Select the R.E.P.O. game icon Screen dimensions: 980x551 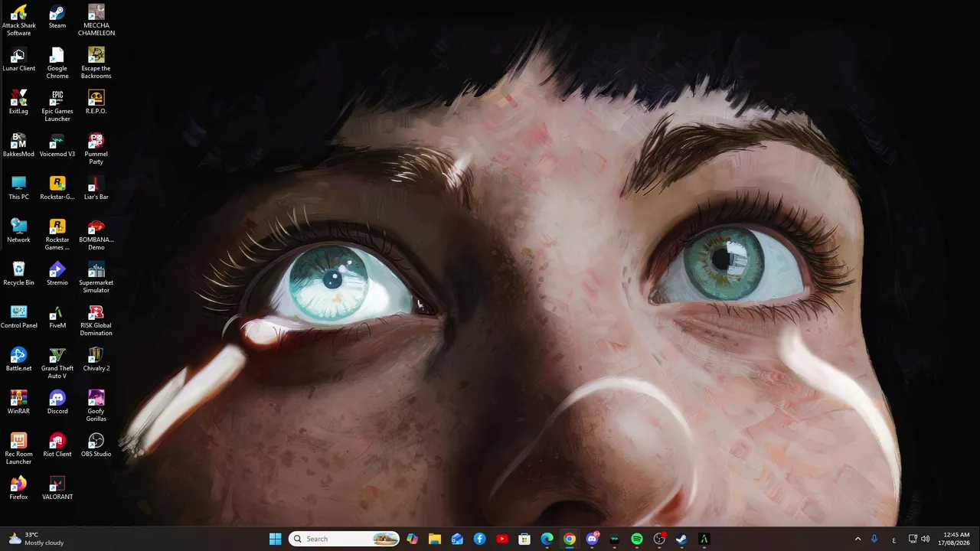(96, 103)
